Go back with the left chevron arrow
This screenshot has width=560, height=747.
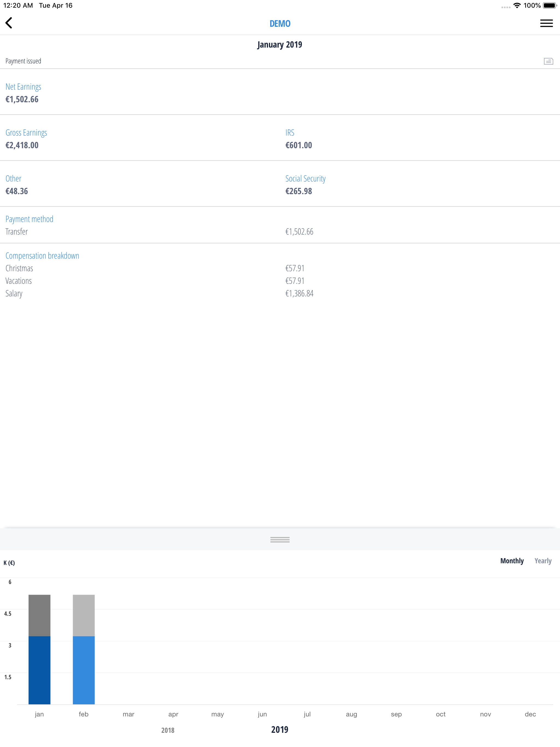[x=9, y=23]
